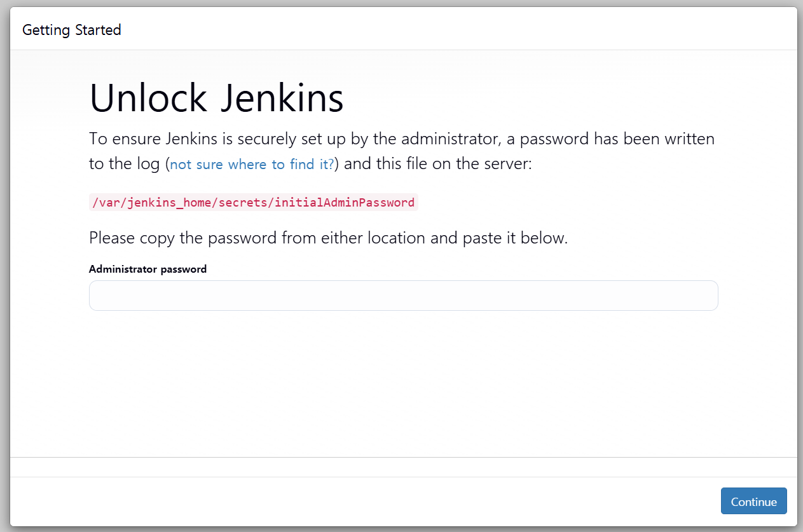The image size is (803, 532).
Task: Click the 'Unlock Jenkins' heading
Action: pos(216,99)
